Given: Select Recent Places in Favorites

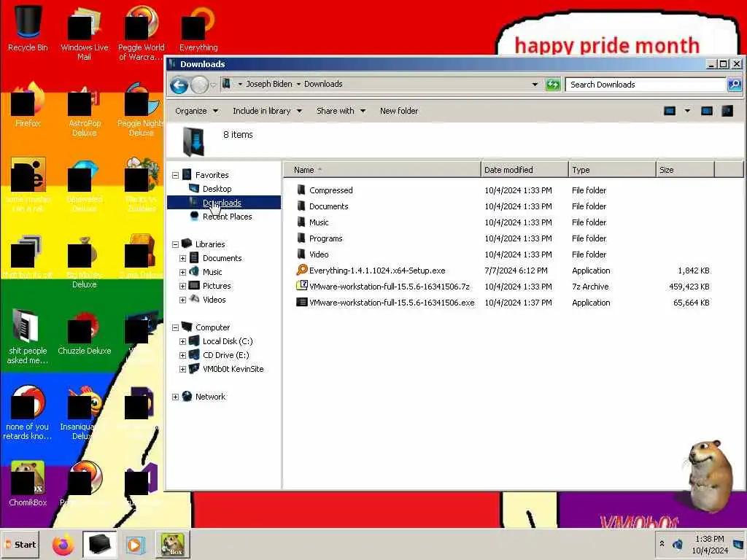Looking at the screenshot, I should pyautogui.click(x=228, y=216).
